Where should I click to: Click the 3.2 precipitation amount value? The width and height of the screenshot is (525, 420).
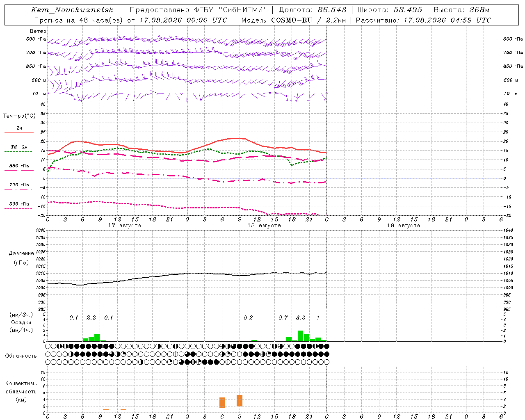[301, 317]
